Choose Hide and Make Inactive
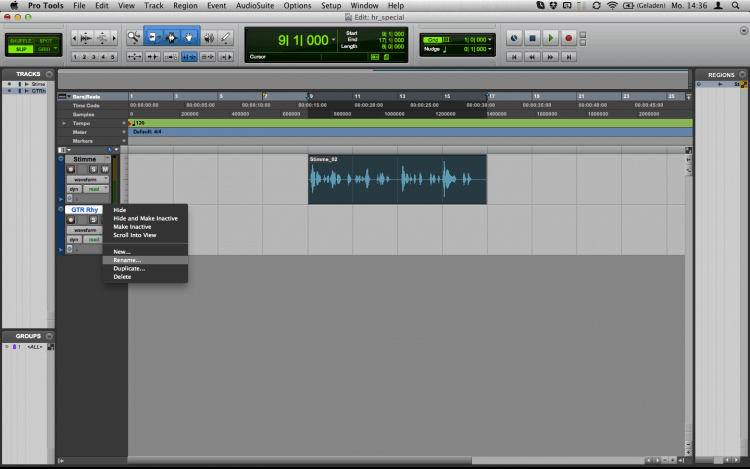The image size is (750, 469). (x=145, y=218)
